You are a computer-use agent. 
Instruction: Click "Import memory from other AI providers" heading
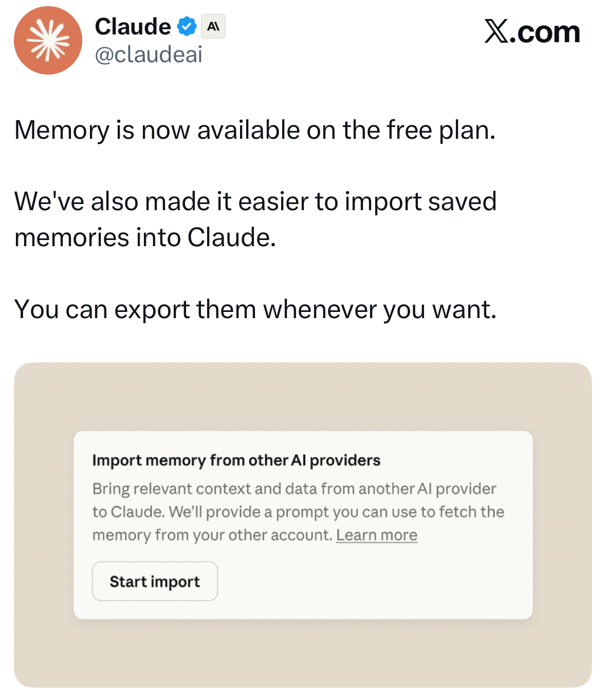coord(236,460)
